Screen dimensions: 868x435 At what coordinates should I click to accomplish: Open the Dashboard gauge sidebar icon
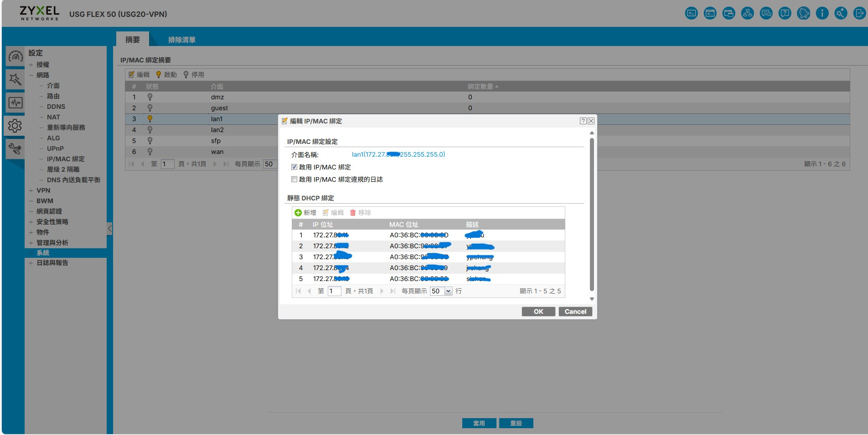click(15, 56)
